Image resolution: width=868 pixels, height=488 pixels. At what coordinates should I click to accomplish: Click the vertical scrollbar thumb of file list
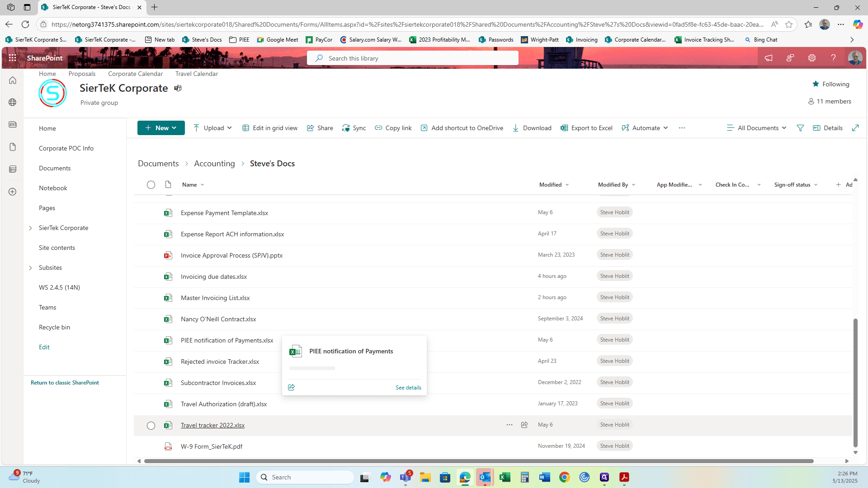coord(855,383)
